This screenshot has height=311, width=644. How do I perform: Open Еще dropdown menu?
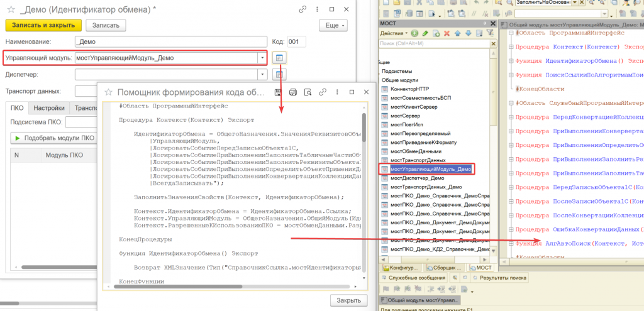coord(333,25)
